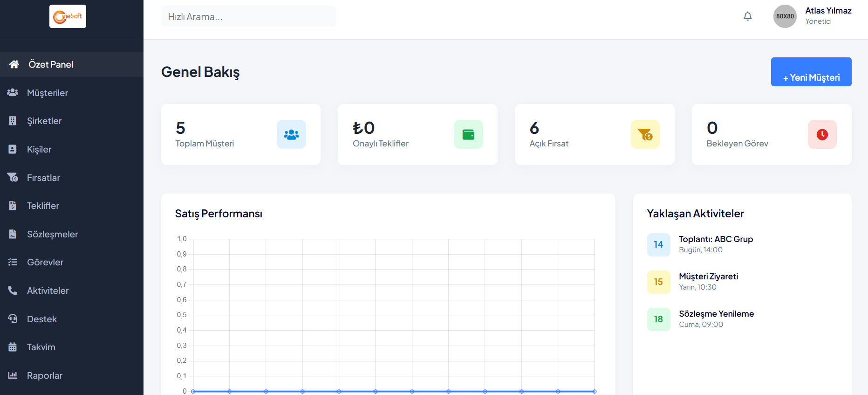868x395 pixels.
Task: Click the green wallet icon on Onaylı Teklifler card
Action: [468, 135]
